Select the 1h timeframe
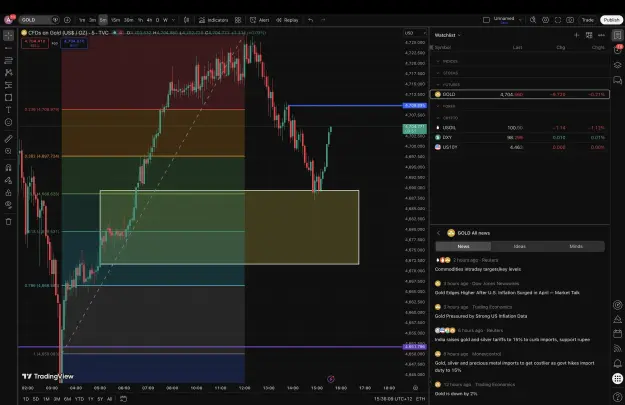The height and width of the screenshot is (405, 625). (x=140, y=20)
